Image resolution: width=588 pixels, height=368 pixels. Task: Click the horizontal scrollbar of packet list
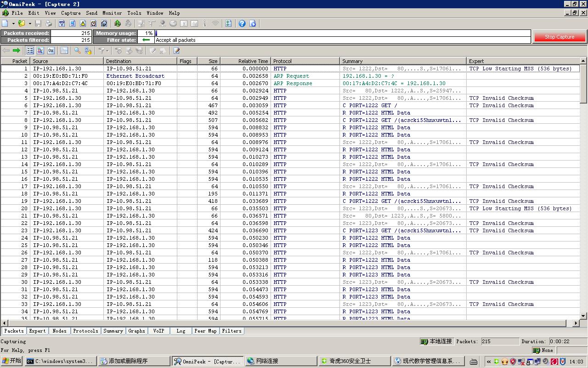(x=287, y=323)
